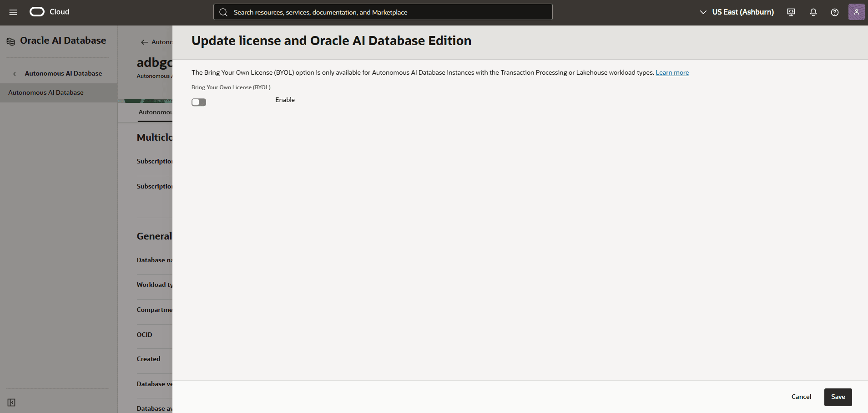868x413 pixels.
Task: Open the Learn more link
Action: (x=672, y=72)
